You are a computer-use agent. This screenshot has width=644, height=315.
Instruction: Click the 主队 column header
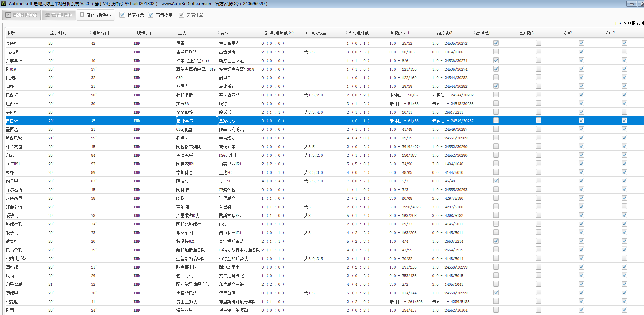click(182, 33)
